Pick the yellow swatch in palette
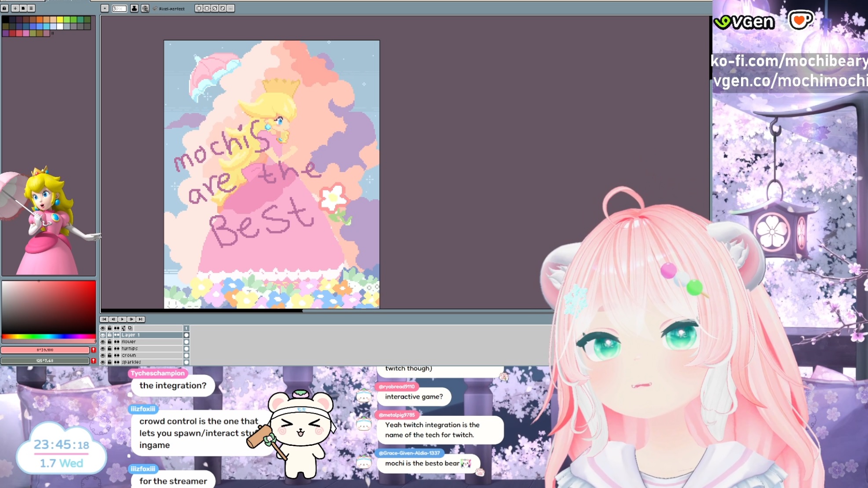The height and width of the screenshot is (488, 868). (60, 20)
